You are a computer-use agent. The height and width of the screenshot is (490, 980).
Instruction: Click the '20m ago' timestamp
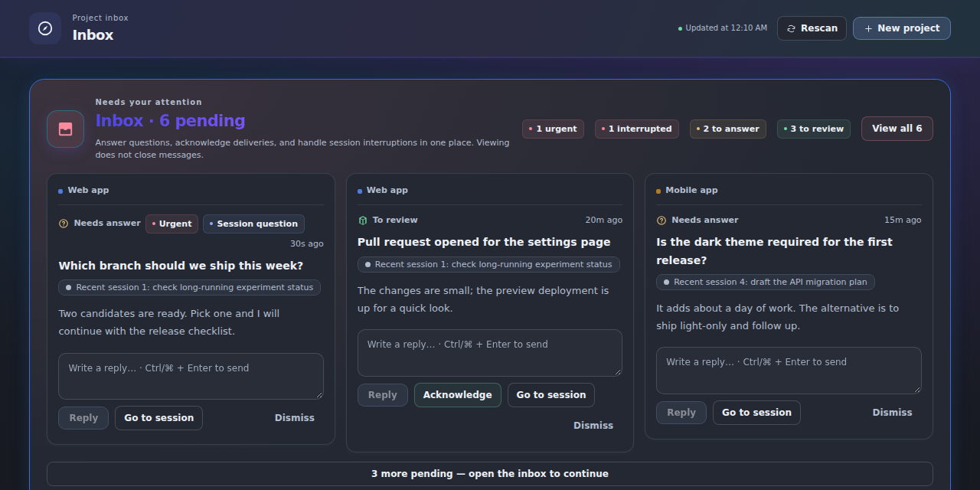pyautogui.click(x=604, y=220)
